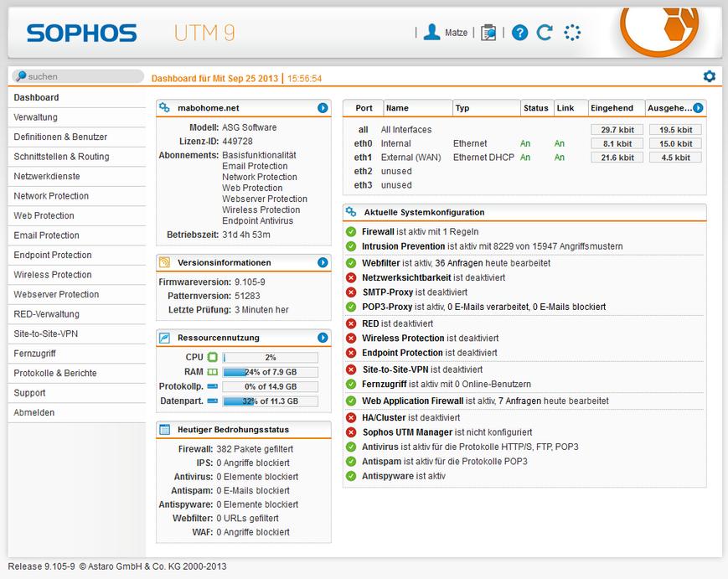Open Intrusion Prevention configuration link
728x579 pixels.
403,247
